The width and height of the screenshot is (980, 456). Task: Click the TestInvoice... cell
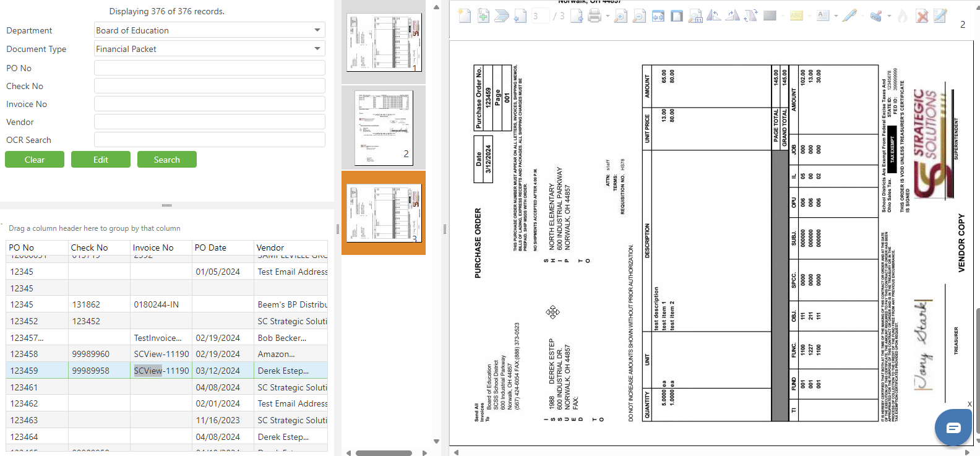[161, 338]
